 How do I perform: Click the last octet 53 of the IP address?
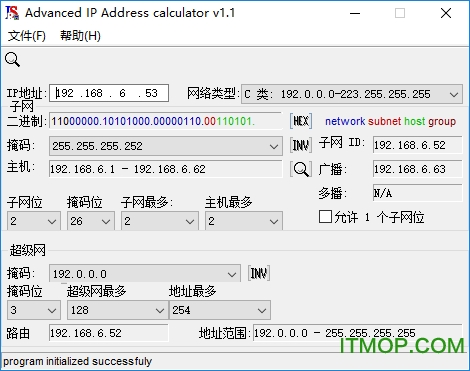point(151,93)
